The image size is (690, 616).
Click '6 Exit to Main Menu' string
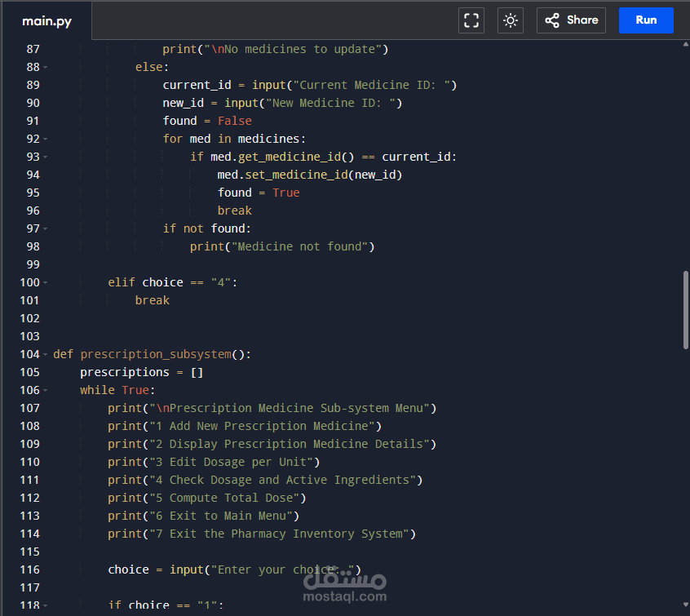point(221,516)
